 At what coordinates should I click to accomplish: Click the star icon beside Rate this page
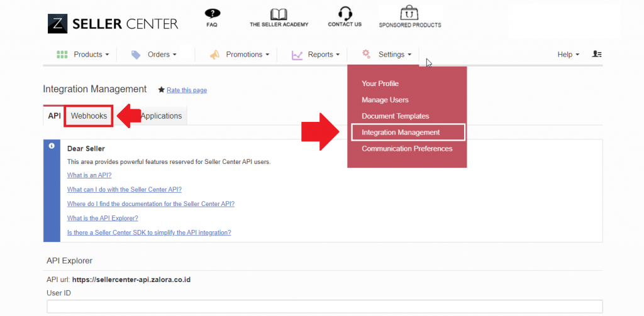[162, 90]
